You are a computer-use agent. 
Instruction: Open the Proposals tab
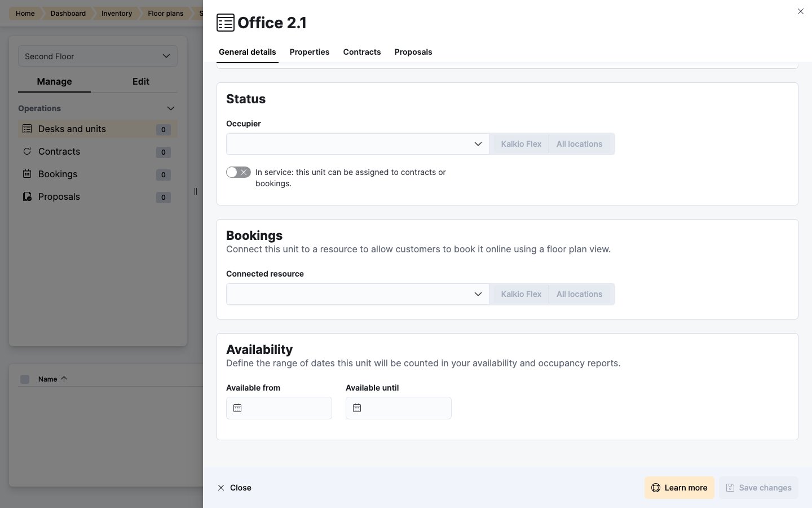pyautogui.click(x=413, y=52)
